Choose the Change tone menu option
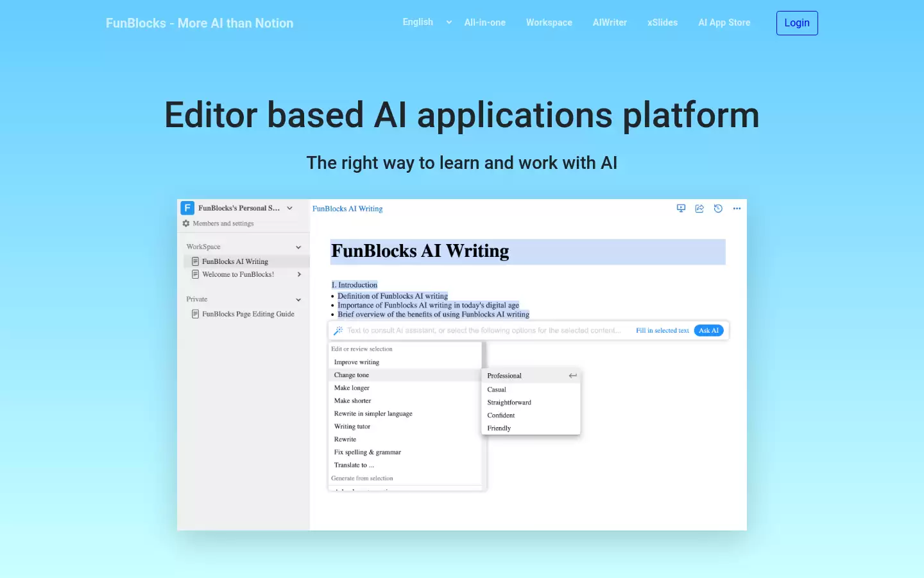The height and width of the screenshot is (578, 924). coord(405,375)
